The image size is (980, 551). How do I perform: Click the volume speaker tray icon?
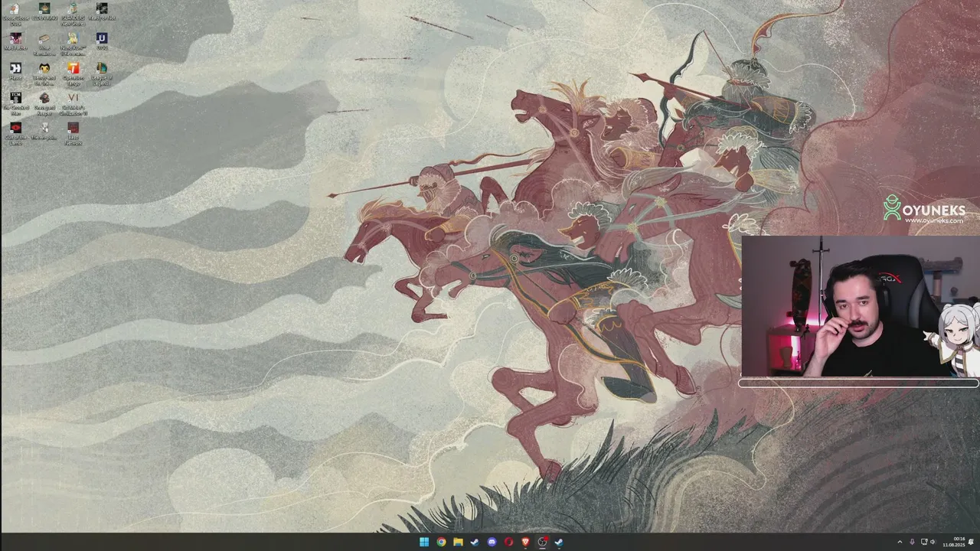pyautogui.click(x=933, y=542)
